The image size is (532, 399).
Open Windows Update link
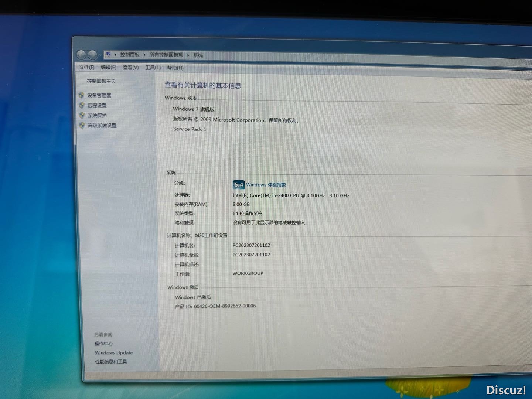point(114,353)
